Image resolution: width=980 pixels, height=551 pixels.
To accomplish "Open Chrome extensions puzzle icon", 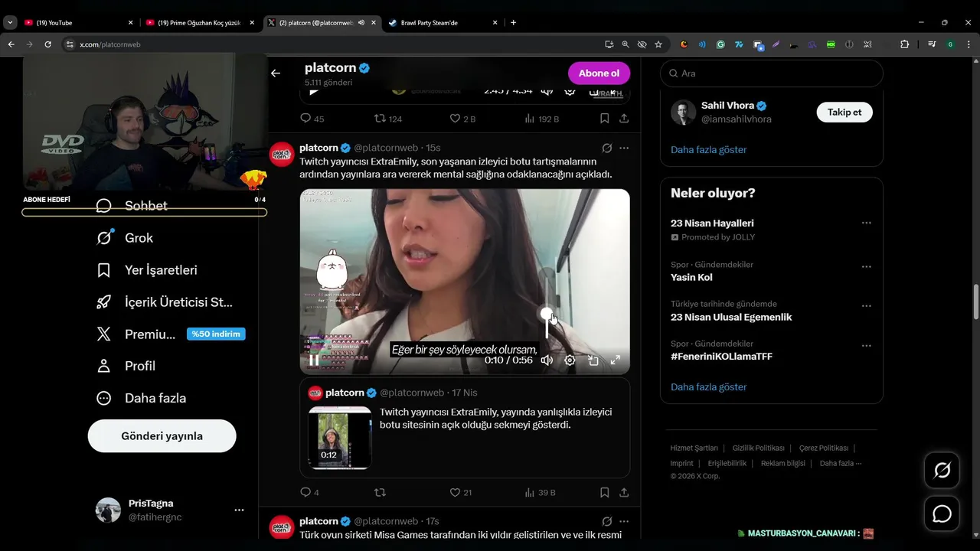I will coord(904,44).
